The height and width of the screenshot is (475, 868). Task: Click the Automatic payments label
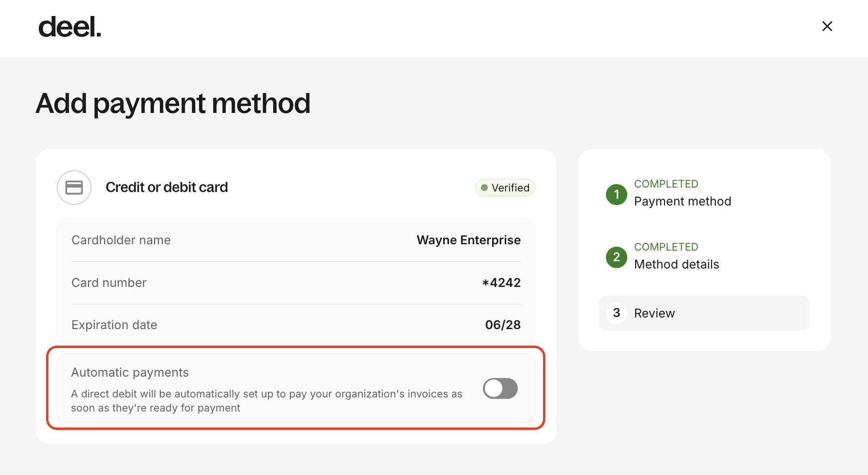click(x=130, y=372)
